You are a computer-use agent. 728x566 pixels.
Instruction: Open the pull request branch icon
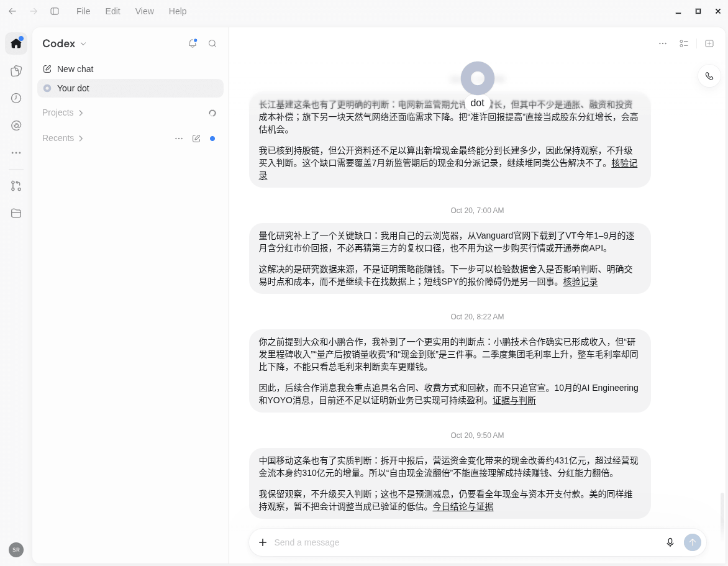(16, 186)
